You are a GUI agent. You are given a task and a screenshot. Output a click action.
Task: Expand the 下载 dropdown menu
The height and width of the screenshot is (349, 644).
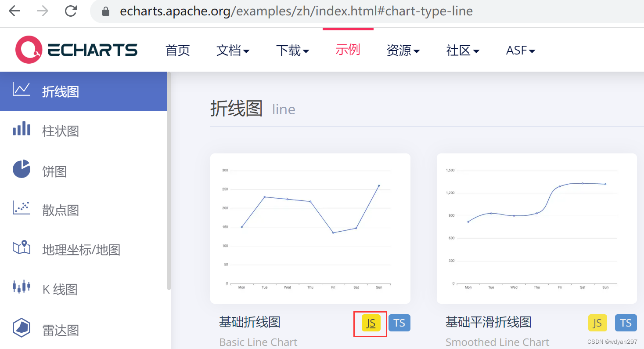pyautogui.click(x=293, y=51)
